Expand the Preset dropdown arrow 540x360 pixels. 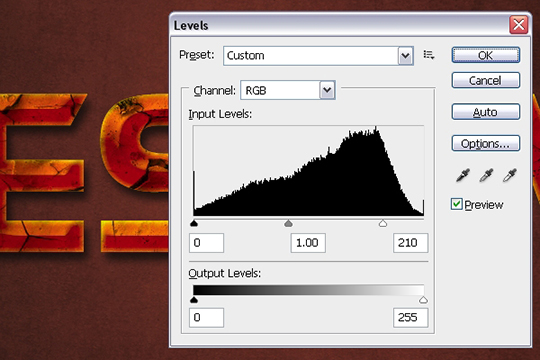pyautogui.click(x=405, y=55)
